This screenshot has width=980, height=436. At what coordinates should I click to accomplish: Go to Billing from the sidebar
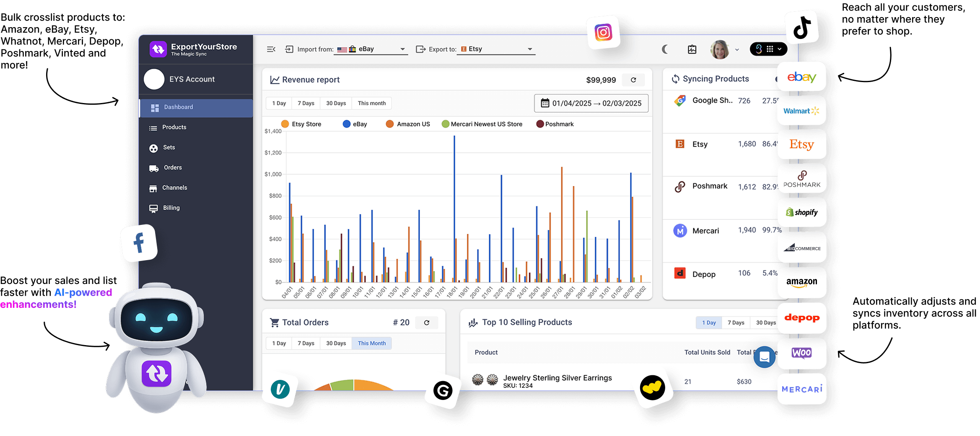pyautogui.click(x=171, y=208)
